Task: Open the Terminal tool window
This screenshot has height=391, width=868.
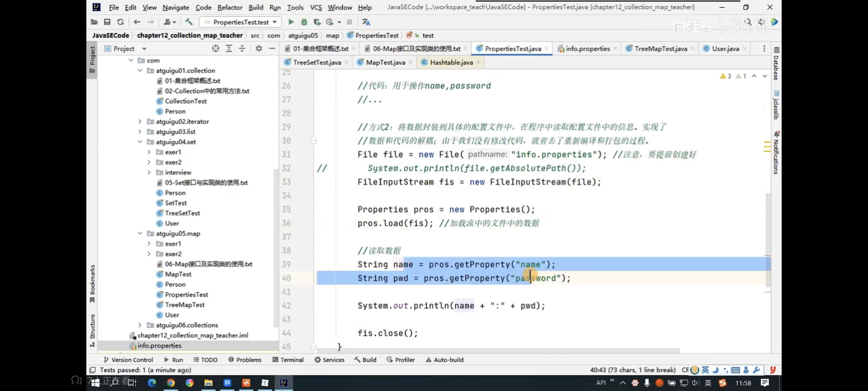Action: point(288,360)
